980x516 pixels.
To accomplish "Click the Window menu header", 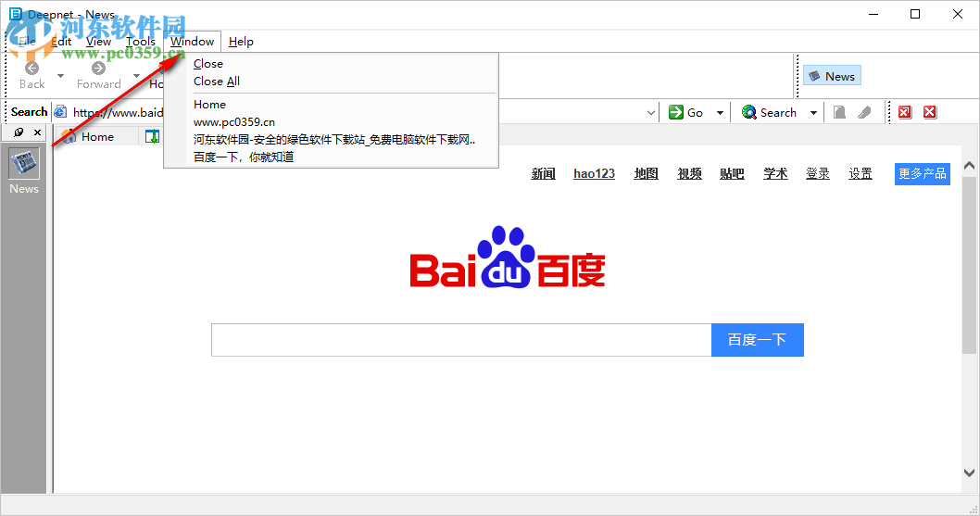I will click(193, 42).
